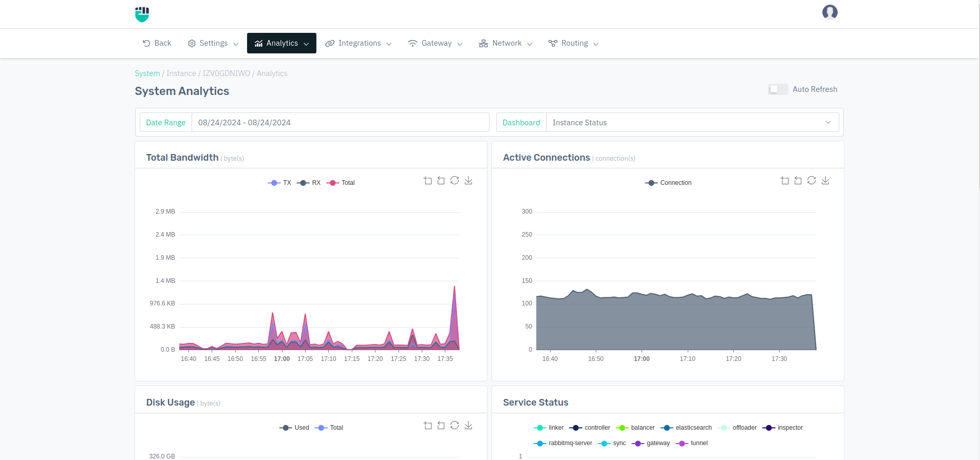The height and width of the screenshot is (460, 980).
Task: Toggle Used series in Disk Usage legend
Action: (x=294, y=428)
